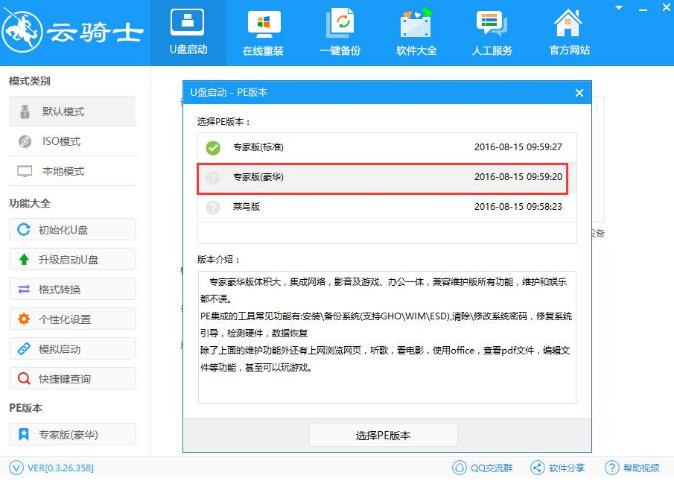Click the green up arrow icon
Screen dimensions: 674x485
click(24, 260)
